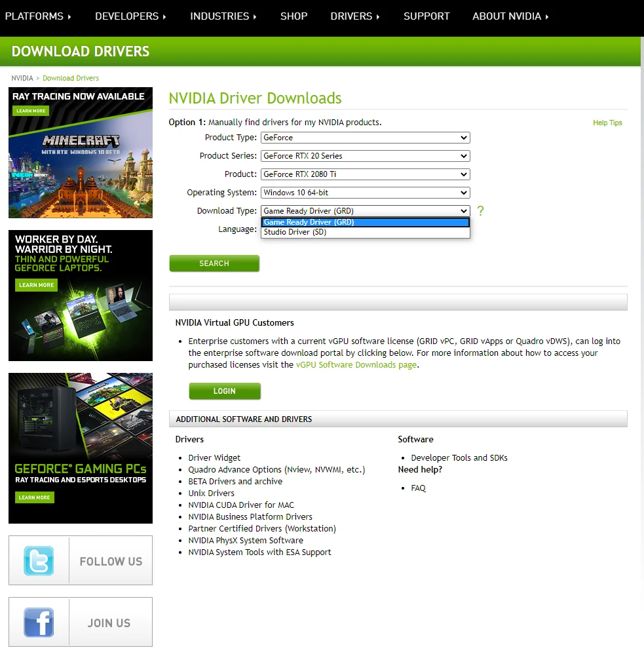
Task: Click the green question mark help icon
Action: (480, 211)
